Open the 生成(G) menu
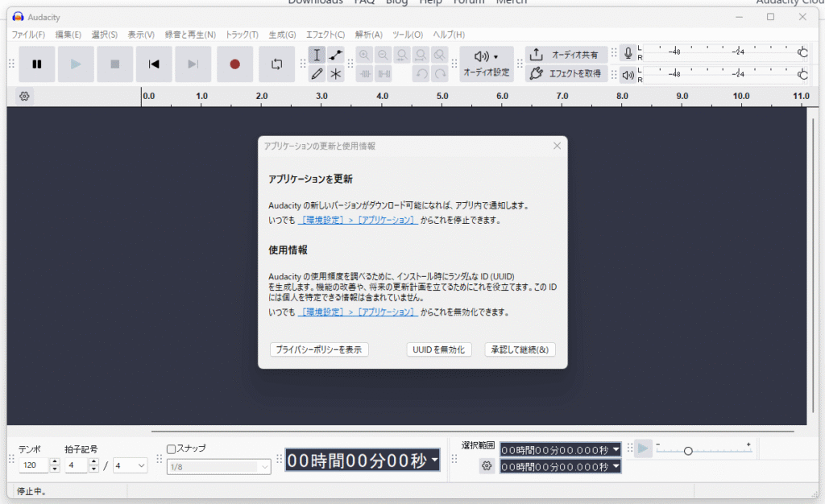The height and width of the screenshot is (504, 825). coord(282,35)
